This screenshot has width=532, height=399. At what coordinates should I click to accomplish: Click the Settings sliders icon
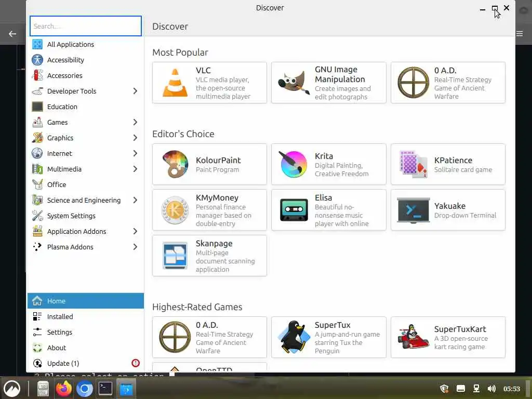(37, 332)
